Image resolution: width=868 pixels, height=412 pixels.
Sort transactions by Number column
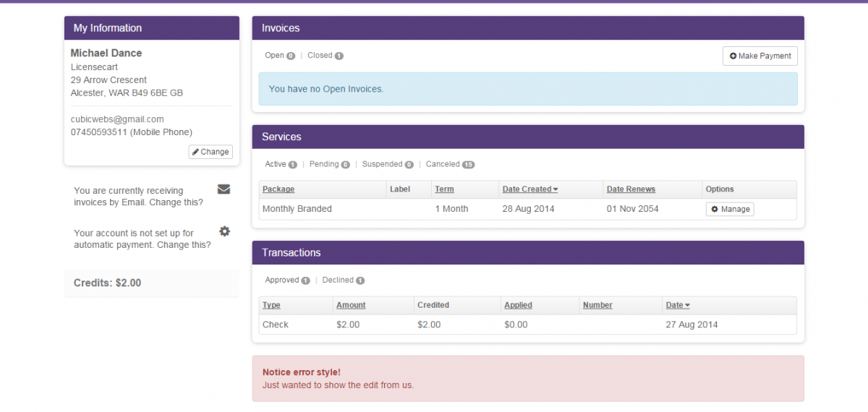[x=597, y=305]
